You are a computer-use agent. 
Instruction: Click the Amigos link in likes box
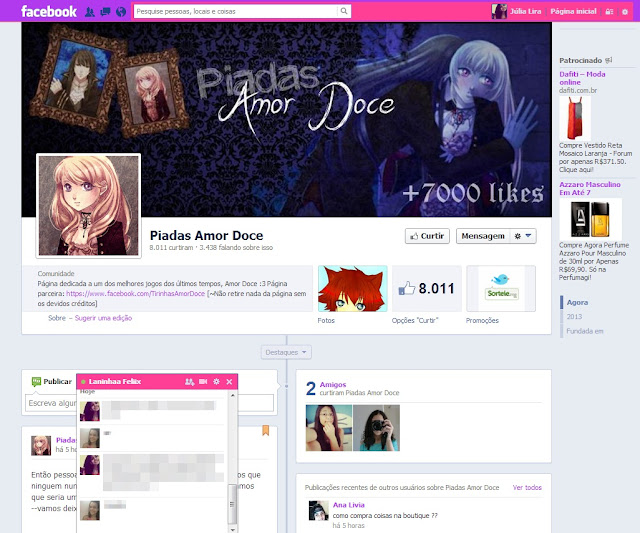click(x=333, y=384)
